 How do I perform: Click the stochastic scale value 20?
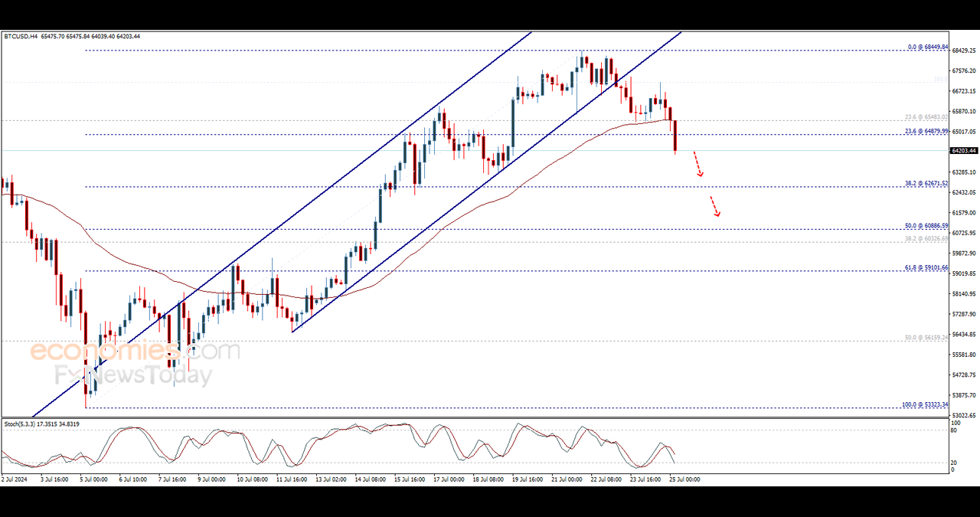pyautogui.click(x=955, y=463)
